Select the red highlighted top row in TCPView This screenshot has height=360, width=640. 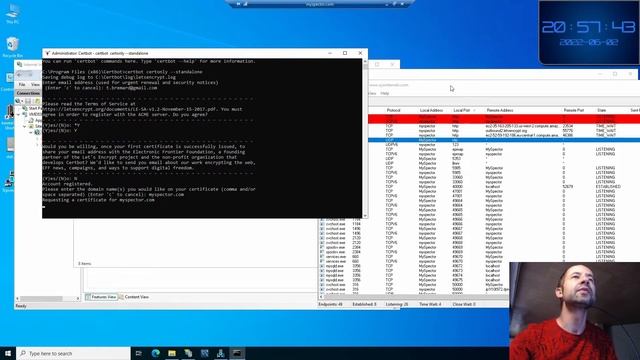504,117
